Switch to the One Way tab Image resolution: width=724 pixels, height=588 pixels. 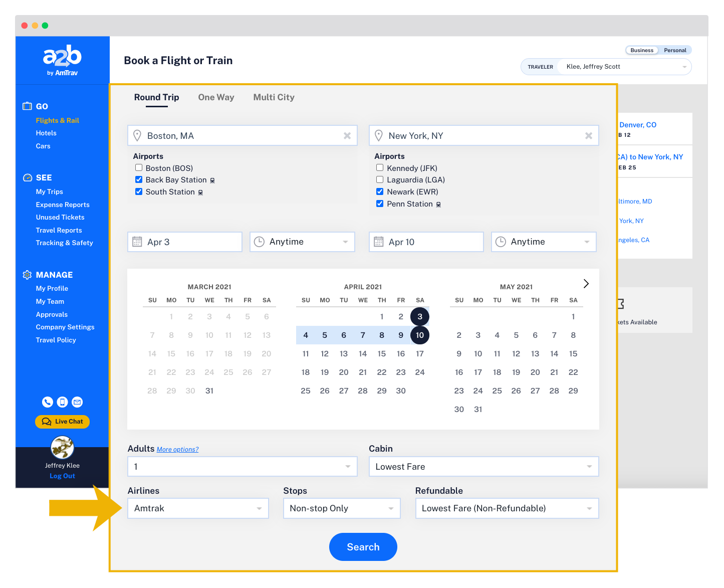tap(216, 97)
